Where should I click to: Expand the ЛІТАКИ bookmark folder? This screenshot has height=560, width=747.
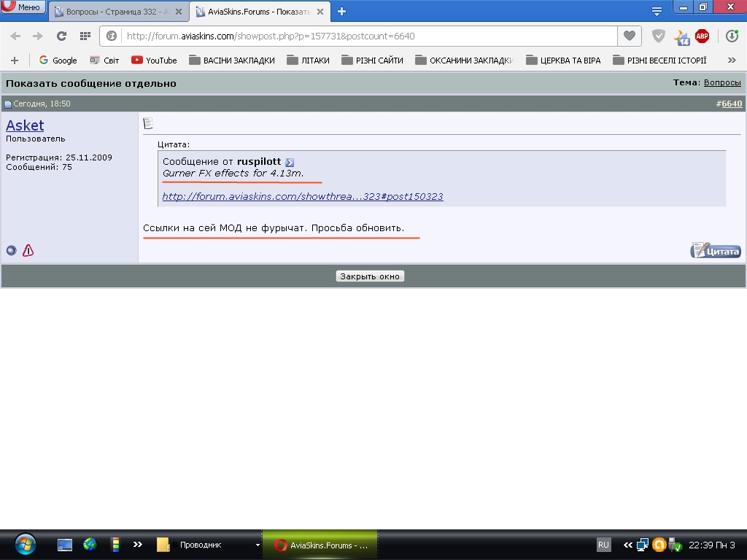tap(308, 61)
